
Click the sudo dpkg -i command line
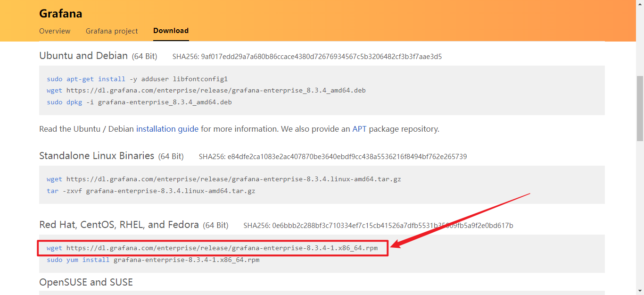click(x=139, y=102)
